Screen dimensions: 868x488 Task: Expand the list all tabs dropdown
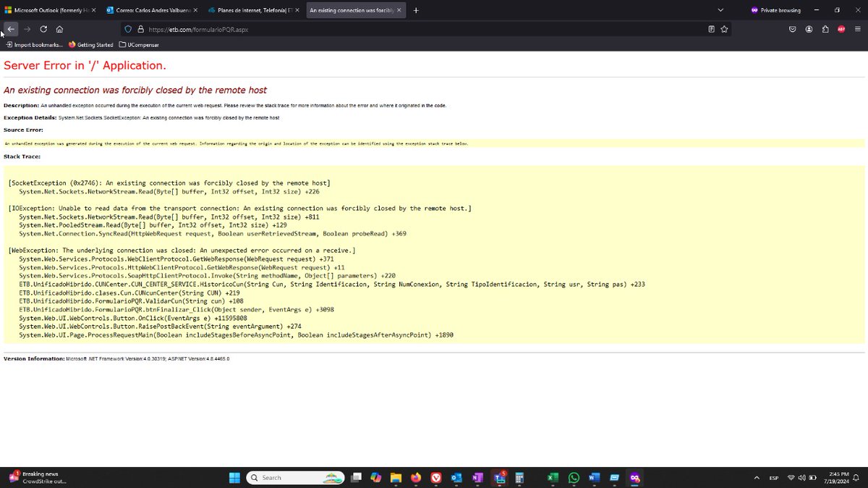click(x=721, y=10)
